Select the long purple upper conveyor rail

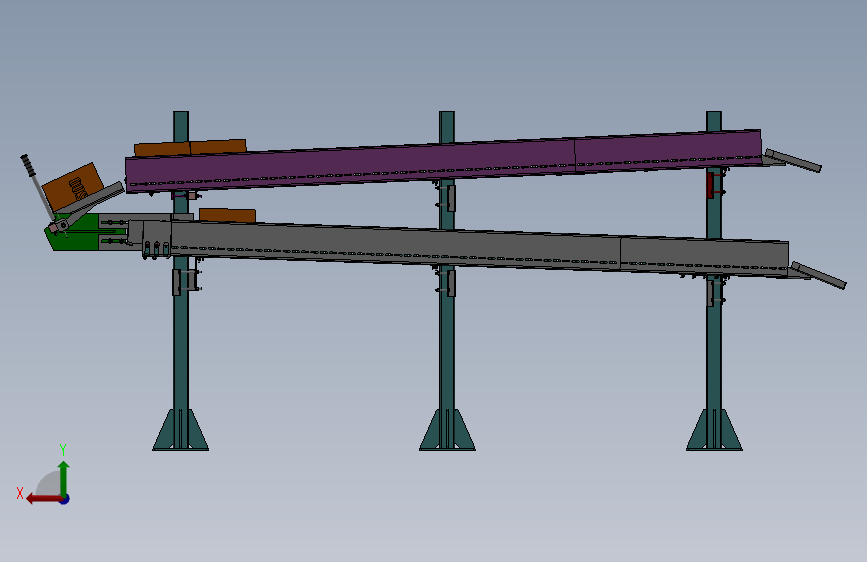[x=351, y=165]
